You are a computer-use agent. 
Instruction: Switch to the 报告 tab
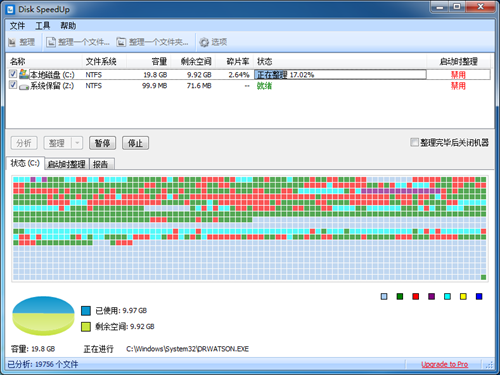(102, 164)
